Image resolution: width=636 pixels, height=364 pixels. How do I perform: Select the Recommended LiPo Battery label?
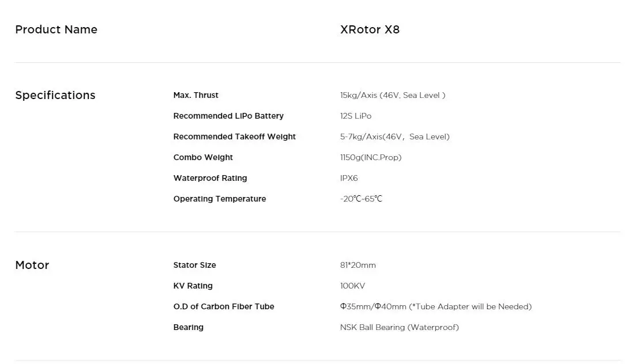tap(228, 116)
